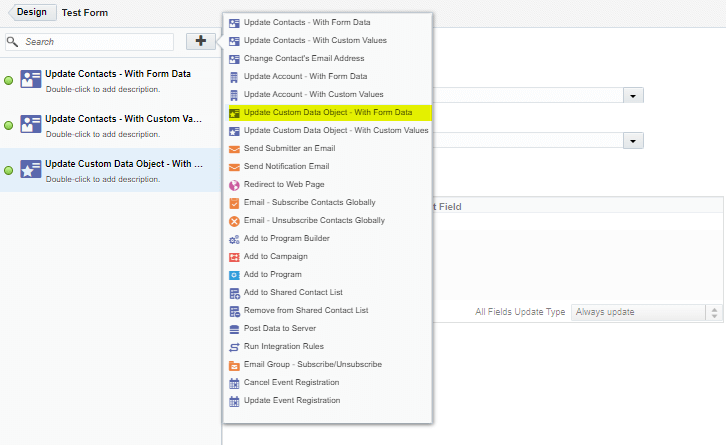Click the Field column header

click(x=447, y=207)
